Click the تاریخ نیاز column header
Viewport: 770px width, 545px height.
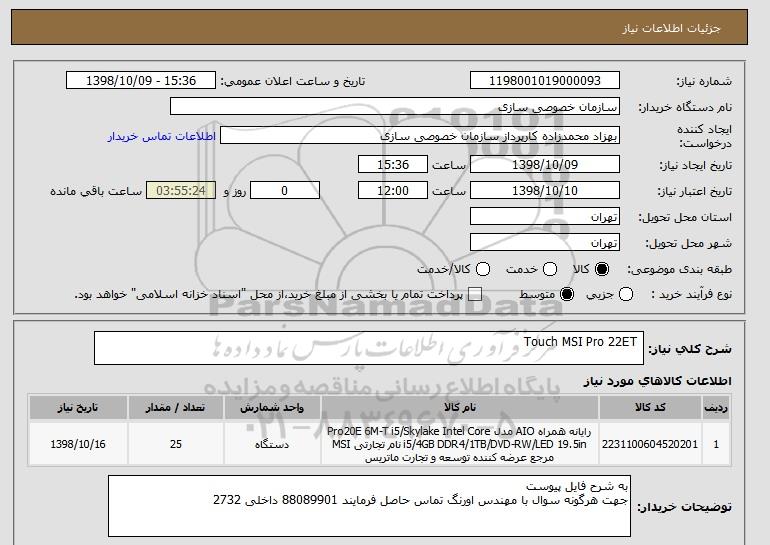tap(78, 408)
